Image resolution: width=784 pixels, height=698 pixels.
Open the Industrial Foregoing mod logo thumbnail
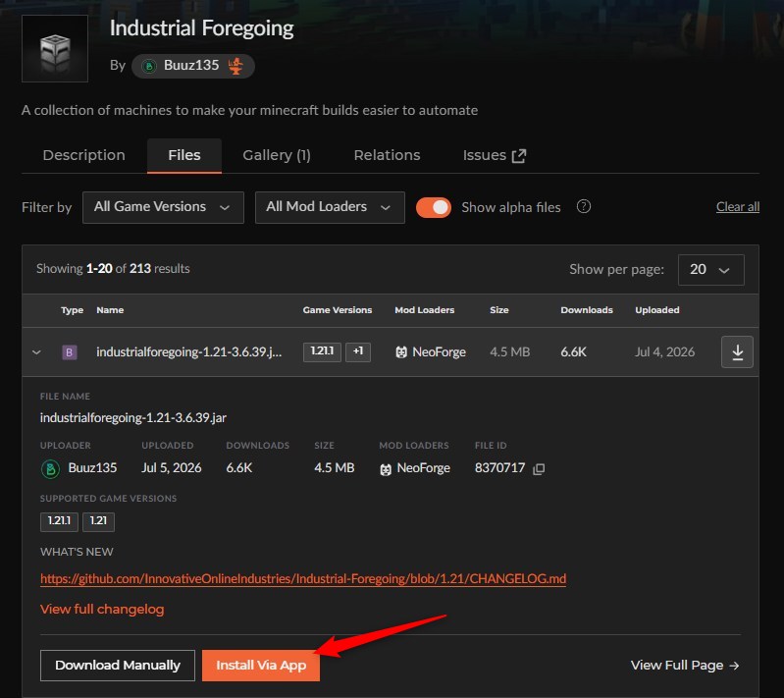(x=55, y=48)
